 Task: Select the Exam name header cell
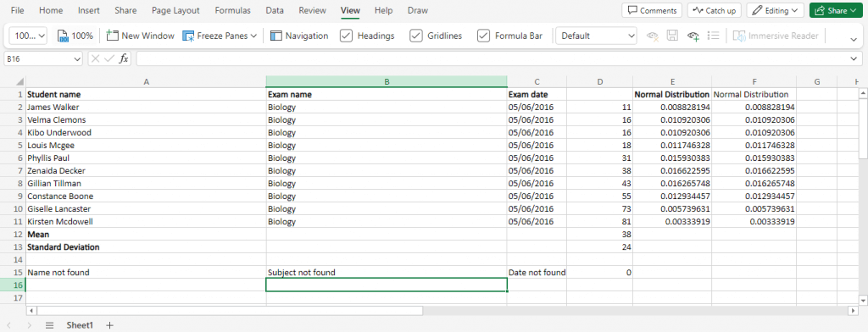(387, 95)
